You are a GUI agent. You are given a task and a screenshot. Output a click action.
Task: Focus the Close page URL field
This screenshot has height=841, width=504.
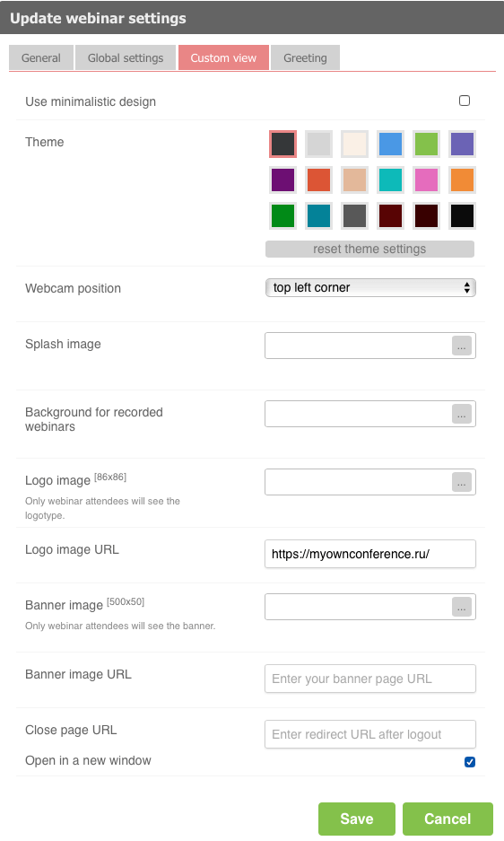click(370, 734)
